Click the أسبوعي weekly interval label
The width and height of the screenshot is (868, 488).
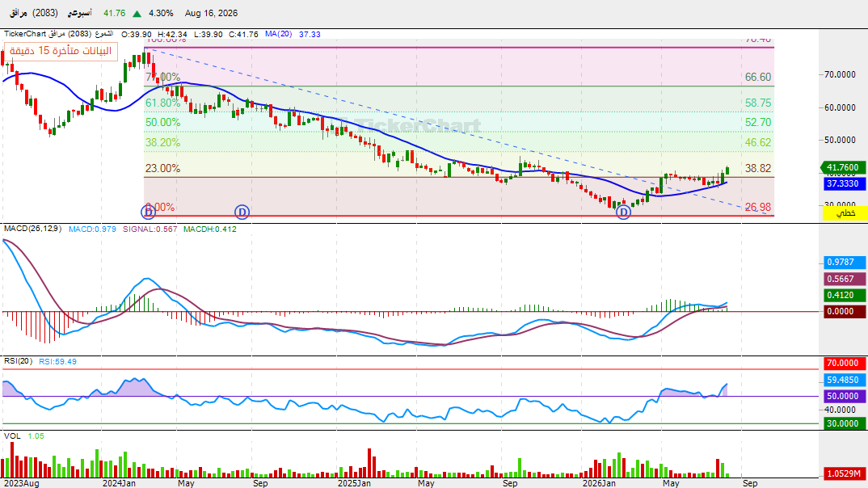pos(80,13)
